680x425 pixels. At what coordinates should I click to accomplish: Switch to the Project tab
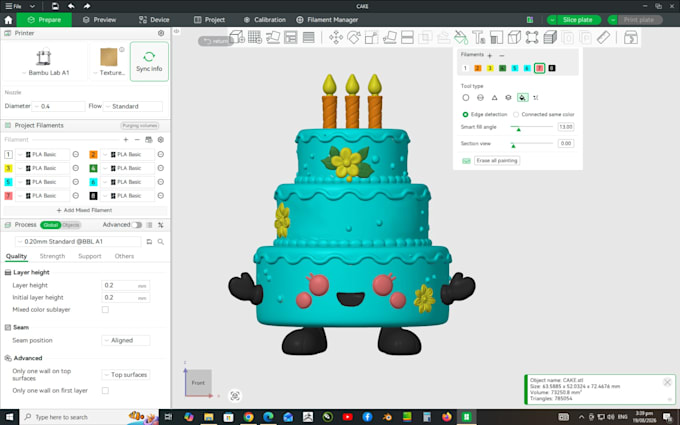209,20
